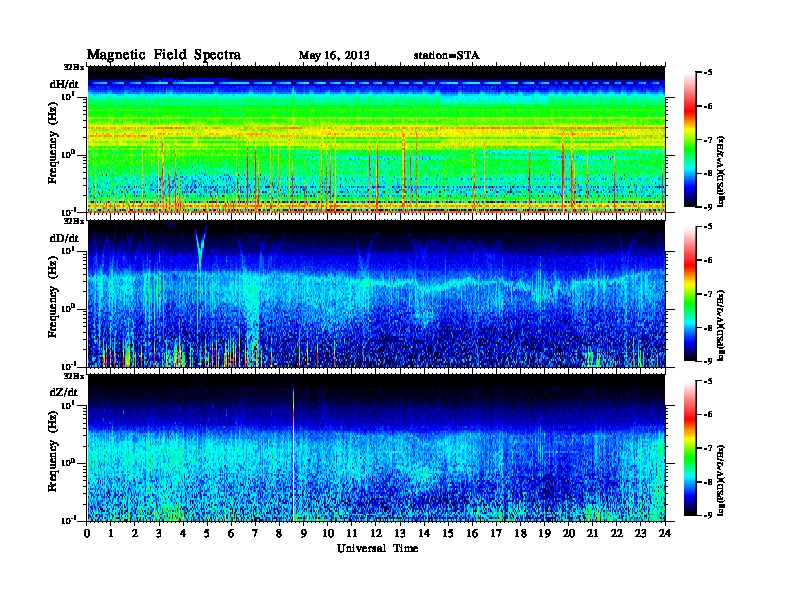Screen dimensions: 792x612
Task: Click hour tick label 0 on time axis
Action: tap(87, 533)
